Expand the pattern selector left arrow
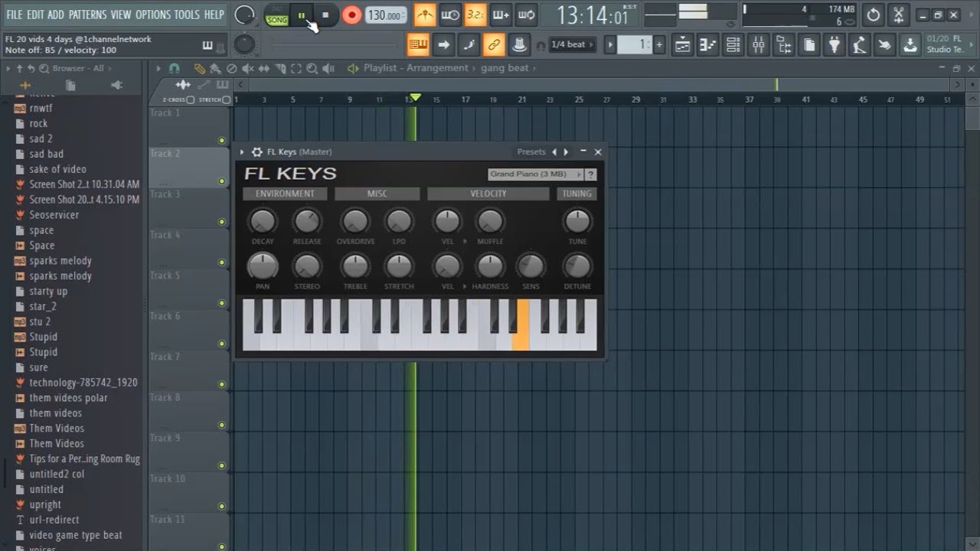This screenshot has width=980, height=551. click(x=610, y=44)
